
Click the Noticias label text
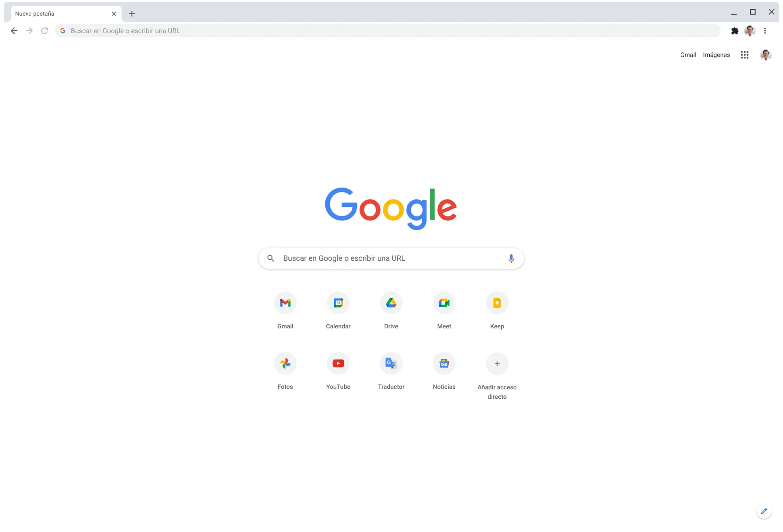point(444,387)
